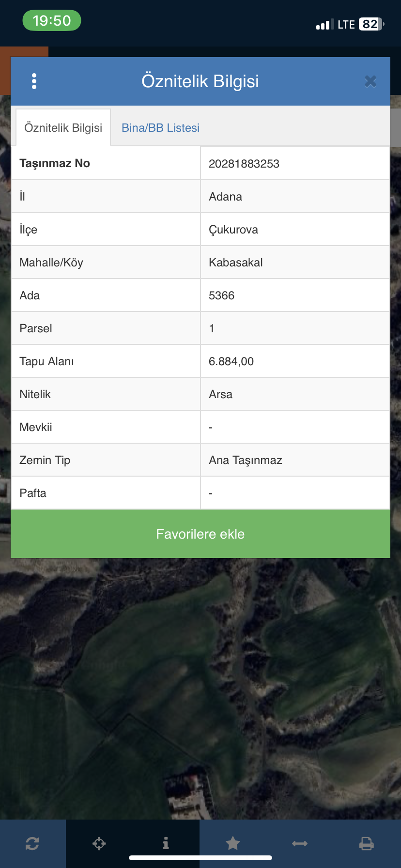
Task: Select the Öznitelik Bilgisi tab
Action: pyautogui.click(x=63, y=128)
